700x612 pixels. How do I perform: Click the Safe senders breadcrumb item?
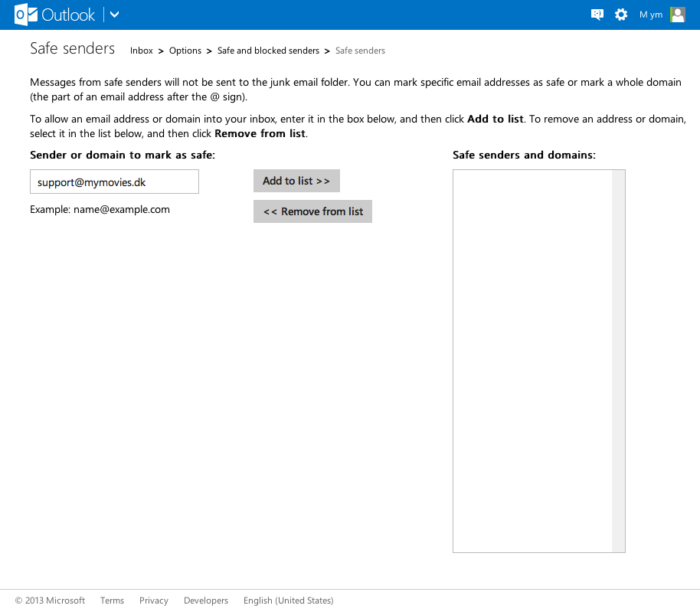pos(360,51)
